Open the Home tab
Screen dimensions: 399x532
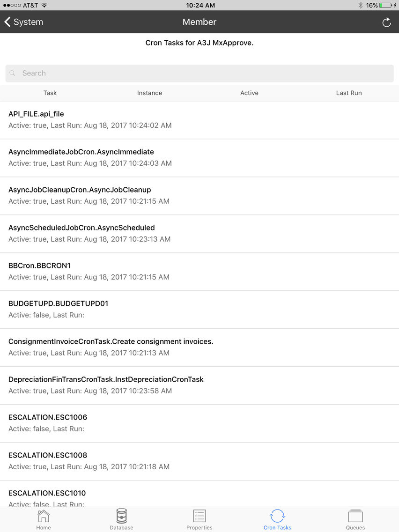tap(44, 519)
